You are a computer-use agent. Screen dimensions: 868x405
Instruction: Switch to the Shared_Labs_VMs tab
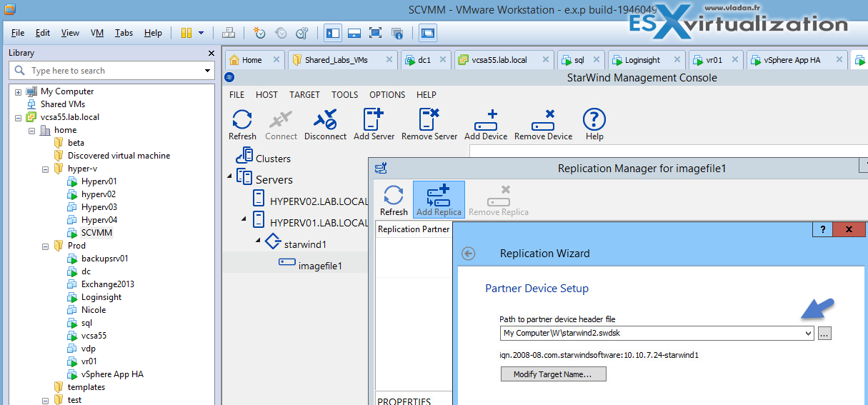click(x=336, y=60)
